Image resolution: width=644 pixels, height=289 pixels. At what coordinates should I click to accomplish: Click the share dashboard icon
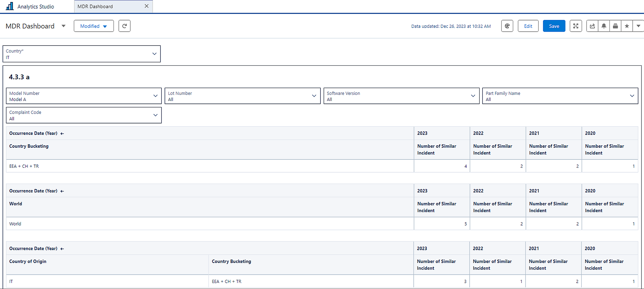(x=592, y=26)
